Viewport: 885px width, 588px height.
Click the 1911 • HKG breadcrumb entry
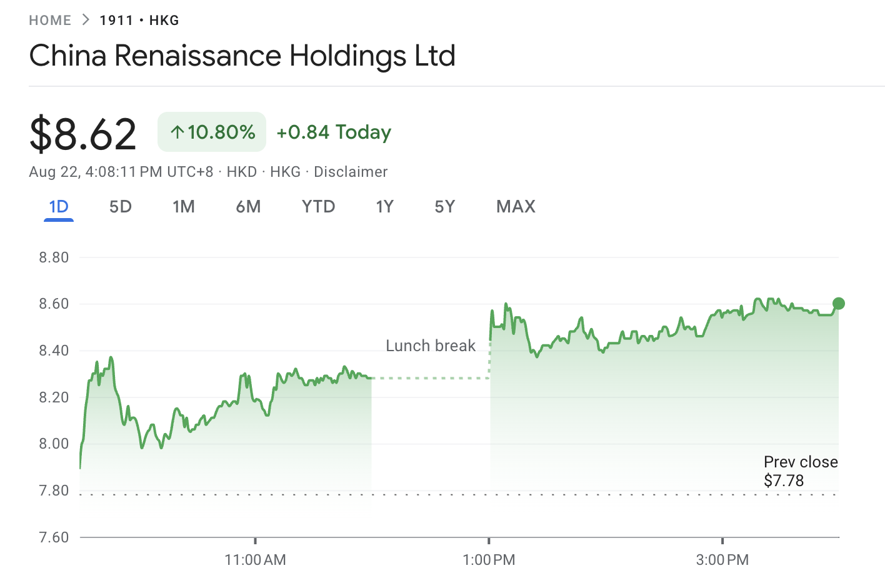139,19
